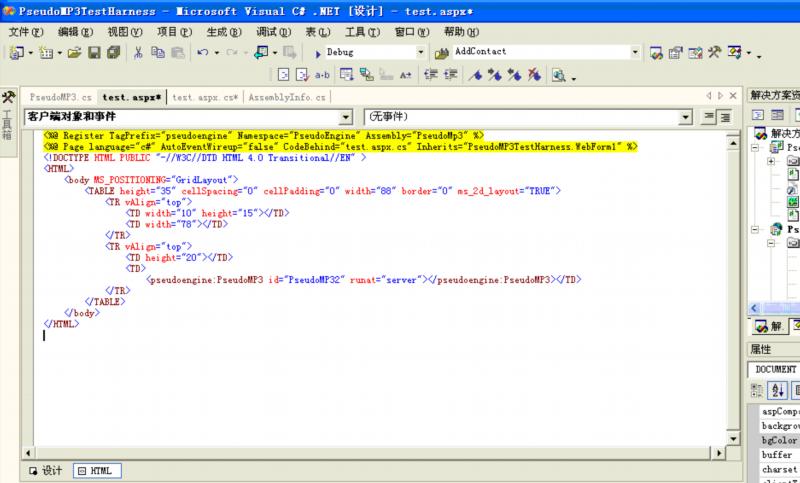Start debugging with the blue play arrow
The height and width of the screenshot is (483, 800).
[x=318, y=53]
